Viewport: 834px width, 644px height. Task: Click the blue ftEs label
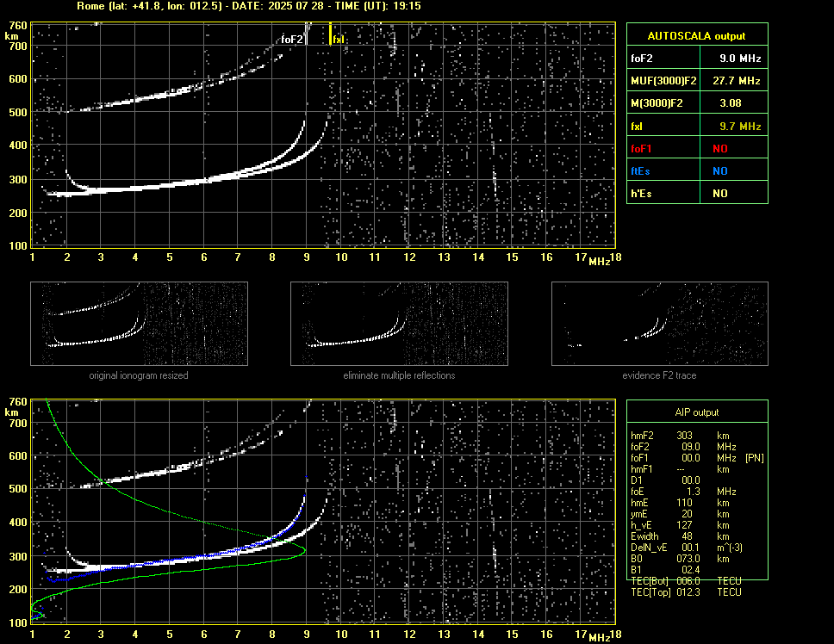point(640,171)
